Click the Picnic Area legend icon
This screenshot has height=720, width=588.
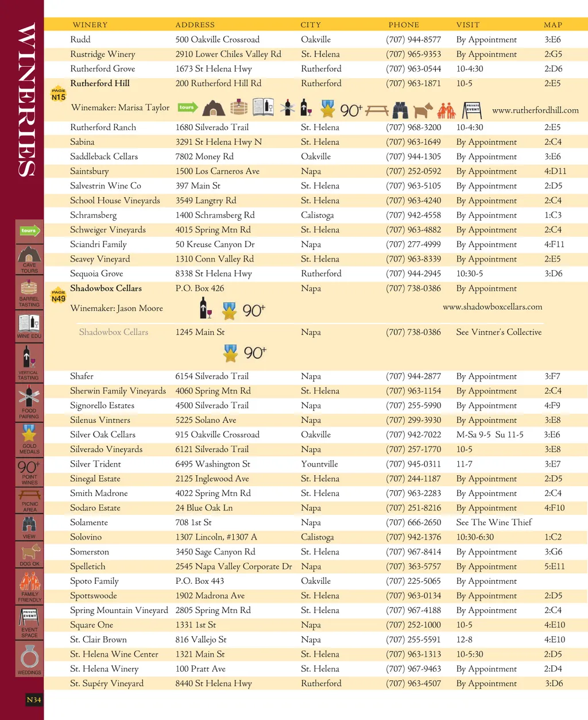[x=29, y=498]
